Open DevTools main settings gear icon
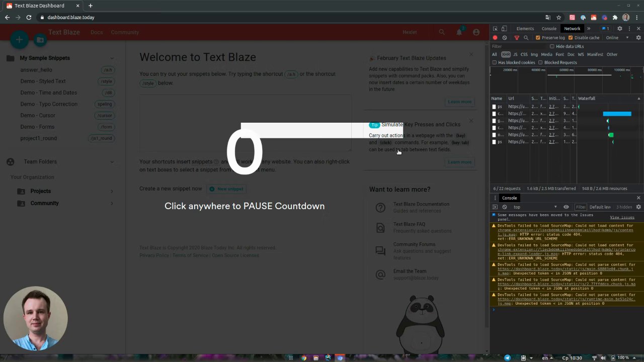 coord(620,29)
